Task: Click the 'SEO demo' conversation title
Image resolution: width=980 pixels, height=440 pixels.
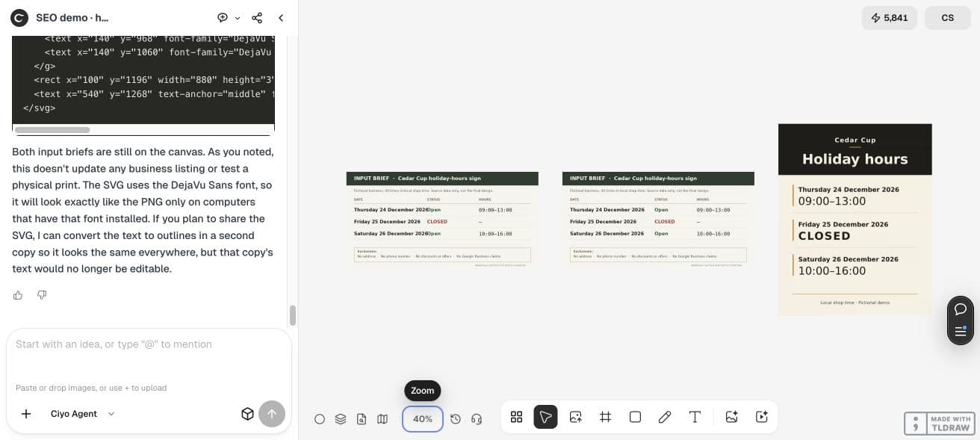Action: pos(72,18)
